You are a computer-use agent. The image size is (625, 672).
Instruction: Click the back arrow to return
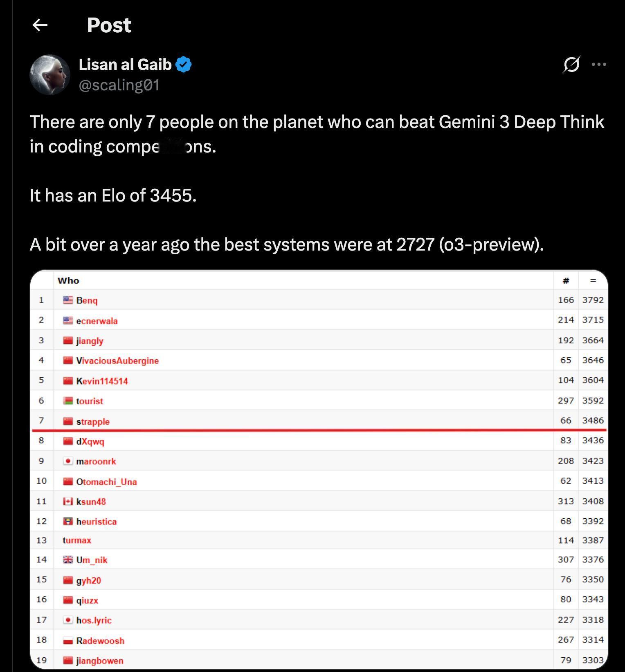(x=40, y=25)
